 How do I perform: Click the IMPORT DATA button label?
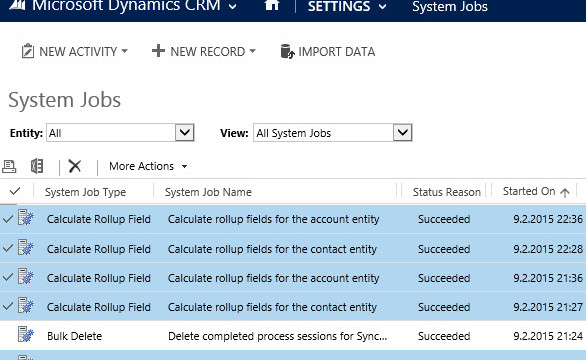[336, 52]
